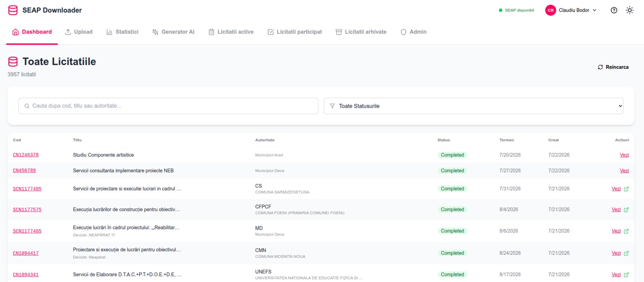Click the Decizie: NEAPĂRAT !!! note
644x282 pixels.
pos(94,235)
